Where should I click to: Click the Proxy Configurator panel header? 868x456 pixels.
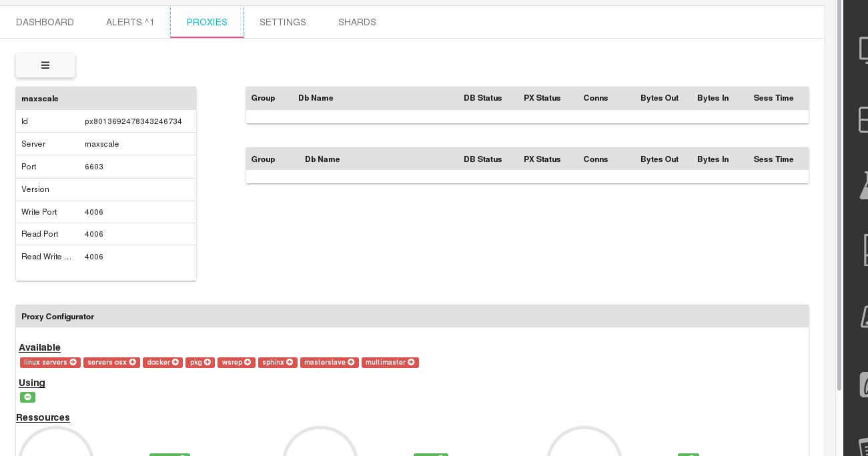point(412,317)
